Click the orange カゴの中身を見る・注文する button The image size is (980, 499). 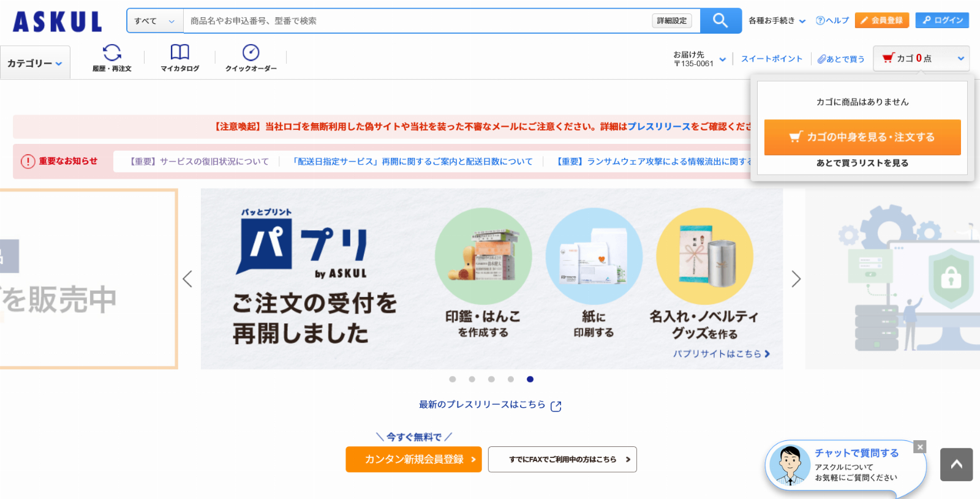click(862, 137)
